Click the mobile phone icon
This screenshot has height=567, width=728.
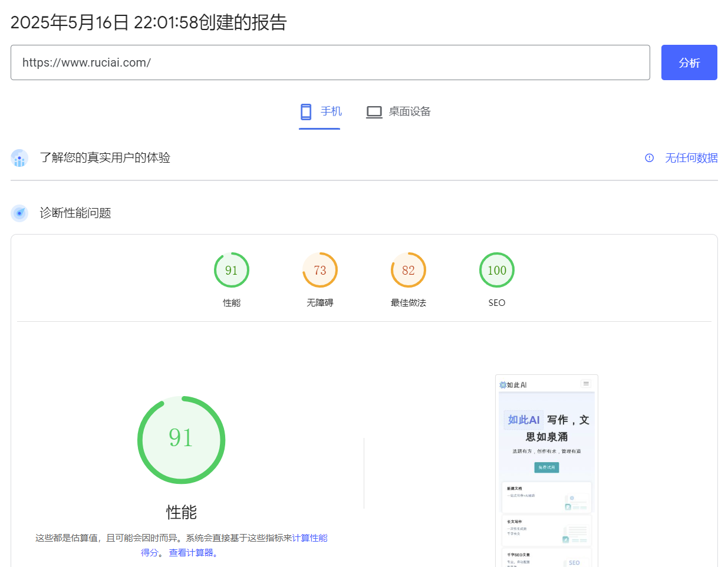pos(306,111)
